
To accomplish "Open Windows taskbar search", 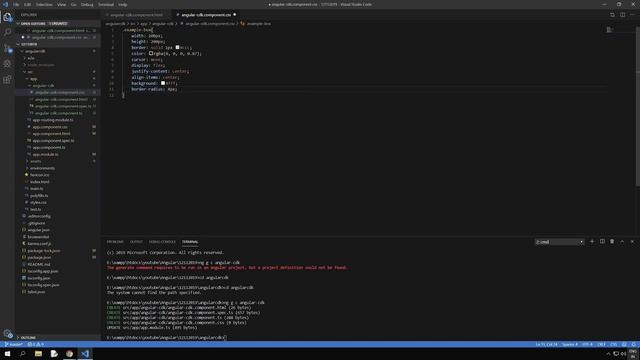I will tap(22, 353).
